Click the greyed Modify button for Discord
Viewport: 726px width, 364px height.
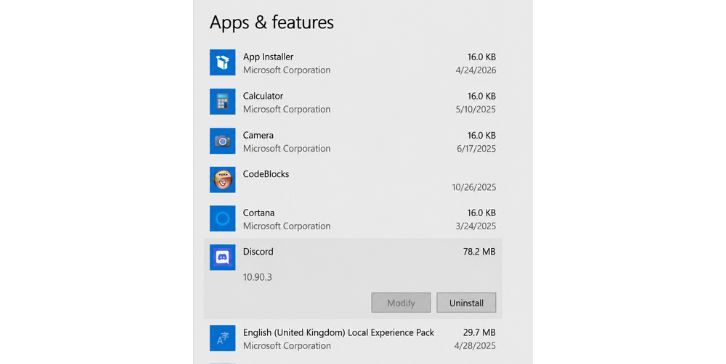point(401,303)
